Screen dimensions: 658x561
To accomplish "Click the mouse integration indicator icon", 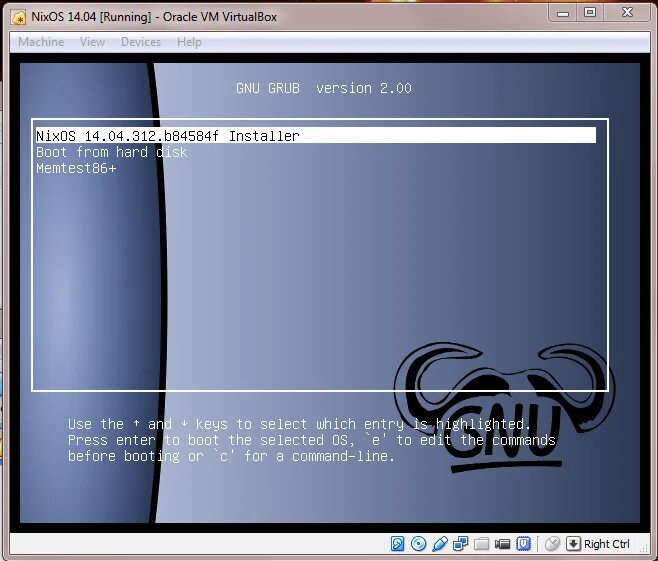I will 552,544.
